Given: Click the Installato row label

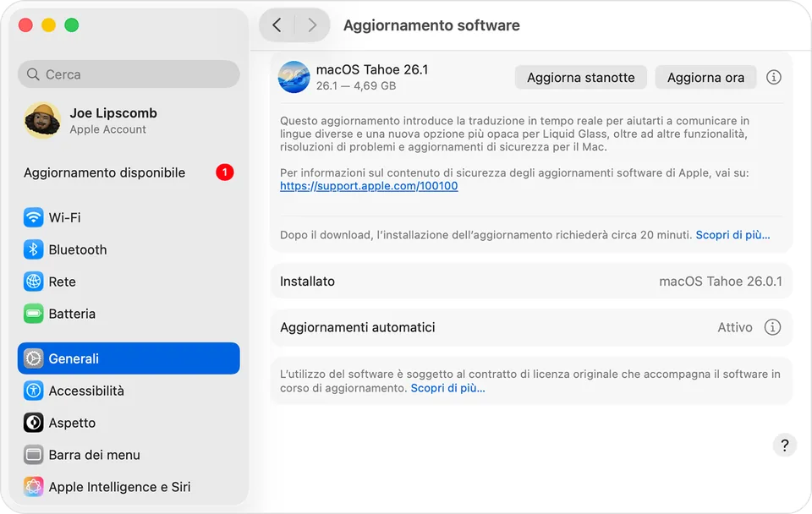Looking at the screenshot, I should point(307,281).
